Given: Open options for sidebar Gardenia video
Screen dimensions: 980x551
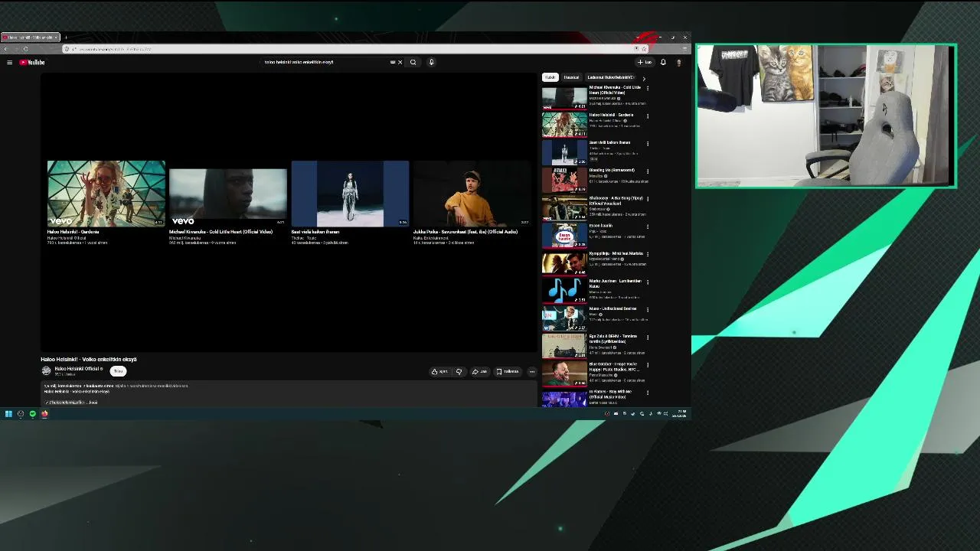Looking at the screenshot, I should coord(648,116).
